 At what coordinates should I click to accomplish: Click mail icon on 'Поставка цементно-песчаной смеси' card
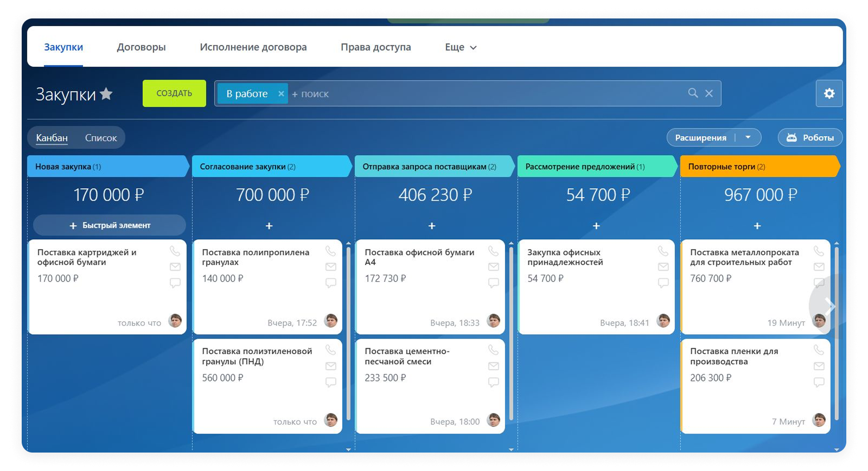[493, 366]
